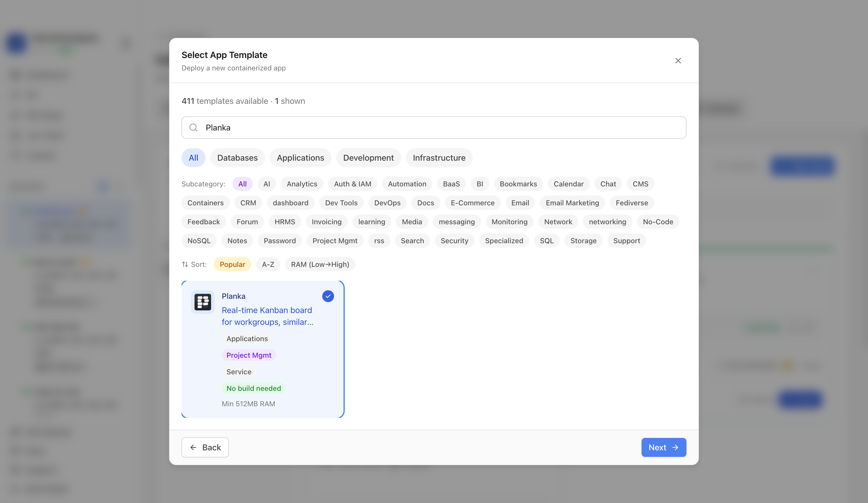868x503 pixels.
Task: Filter by NoSQL subcategory
Action: (199, 241)
